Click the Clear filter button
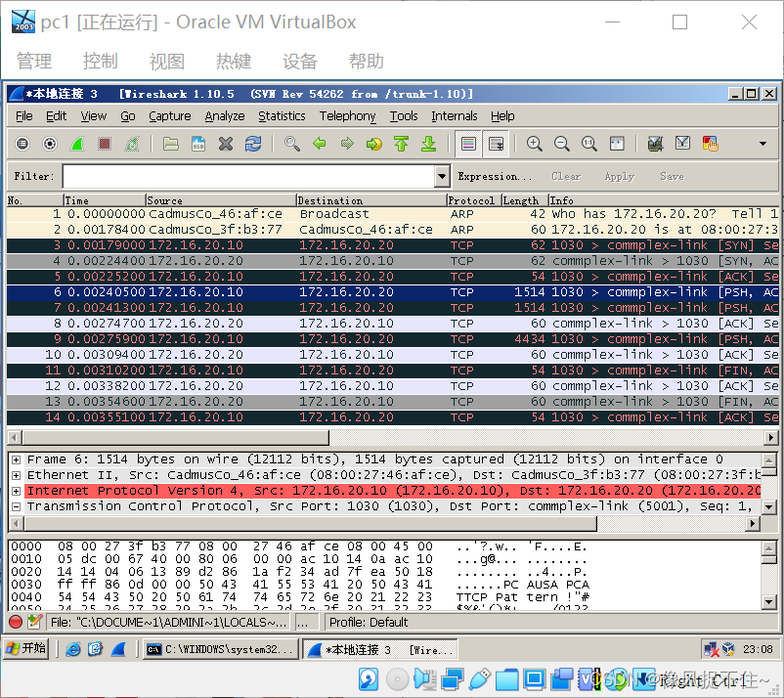Screen dimensions: 784x698 566,177
